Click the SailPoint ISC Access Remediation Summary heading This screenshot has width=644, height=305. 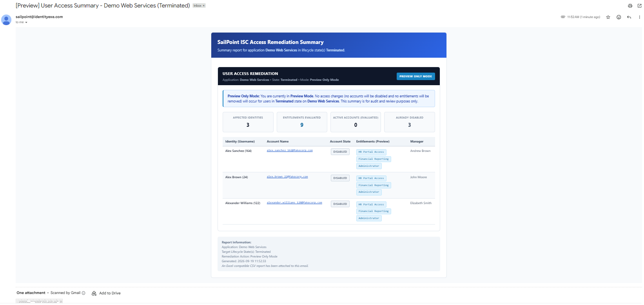(270, 42)
